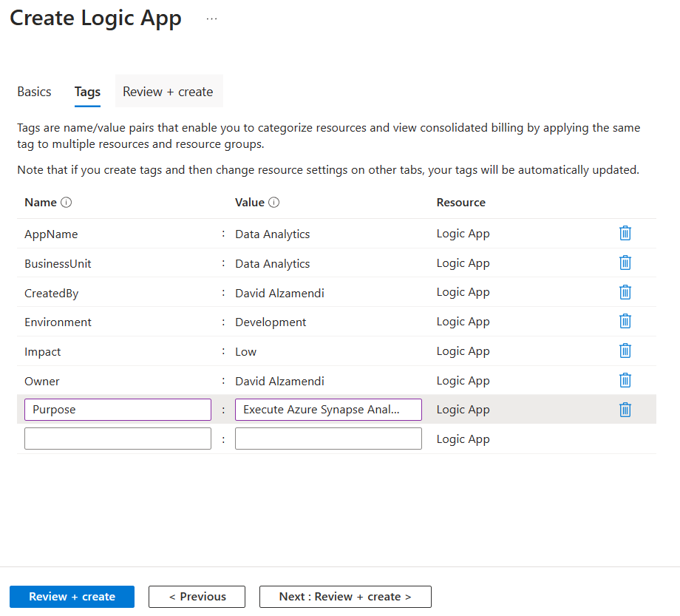Select the Environment tag name
This screenshot has height=616, width=680.
(58, 322)
